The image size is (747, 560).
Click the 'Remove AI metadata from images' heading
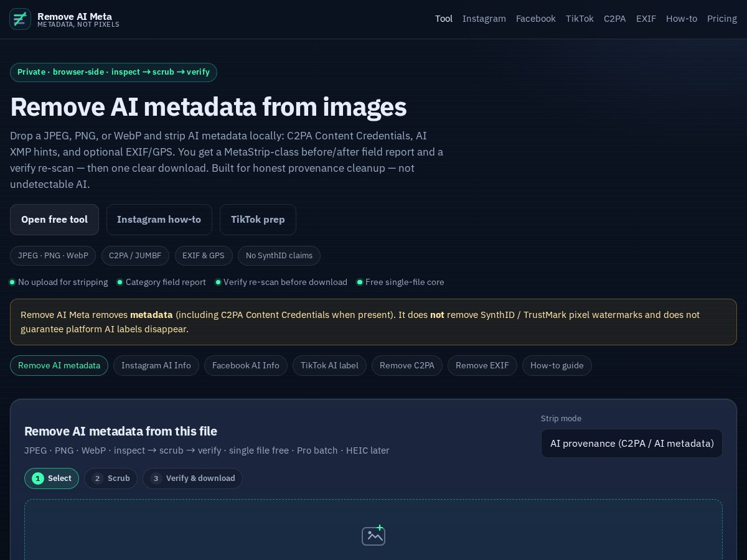(x=209, y=107)
